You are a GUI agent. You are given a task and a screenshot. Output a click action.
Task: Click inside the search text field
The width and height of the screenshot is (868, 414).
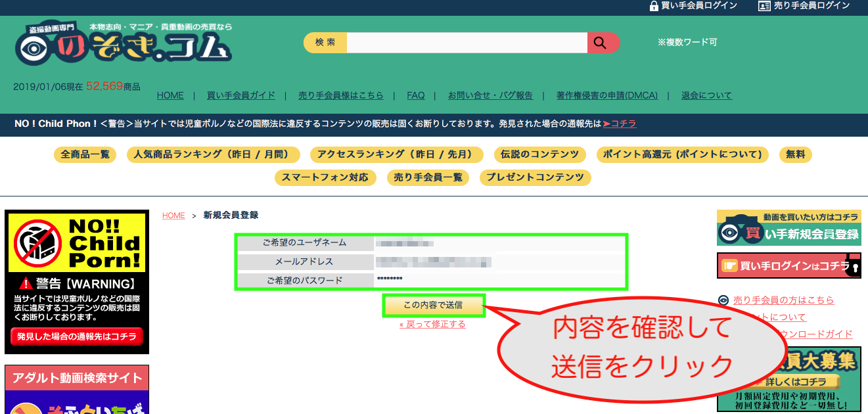coord(467,43)
